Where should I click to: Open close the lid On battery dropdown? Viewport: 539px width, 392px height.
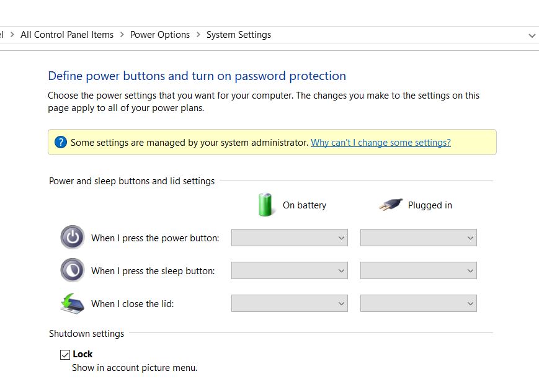(289, 303)
